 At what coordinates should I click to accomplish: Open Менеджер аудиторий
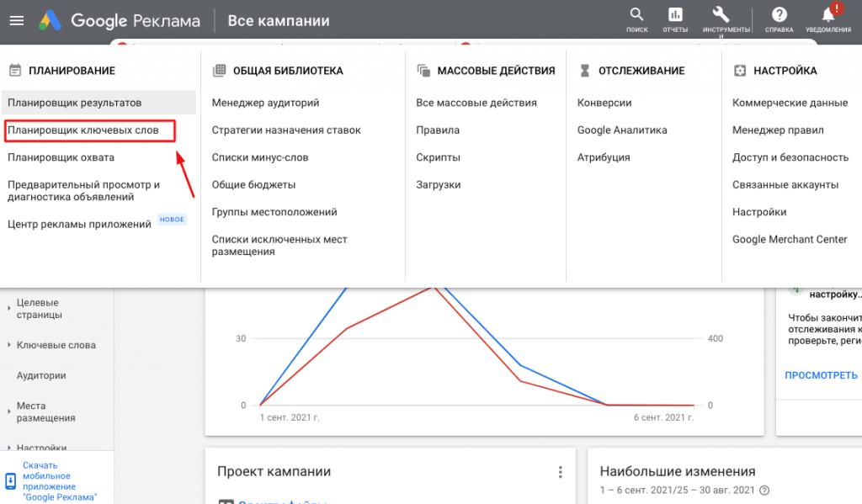[x=265, y=103]
